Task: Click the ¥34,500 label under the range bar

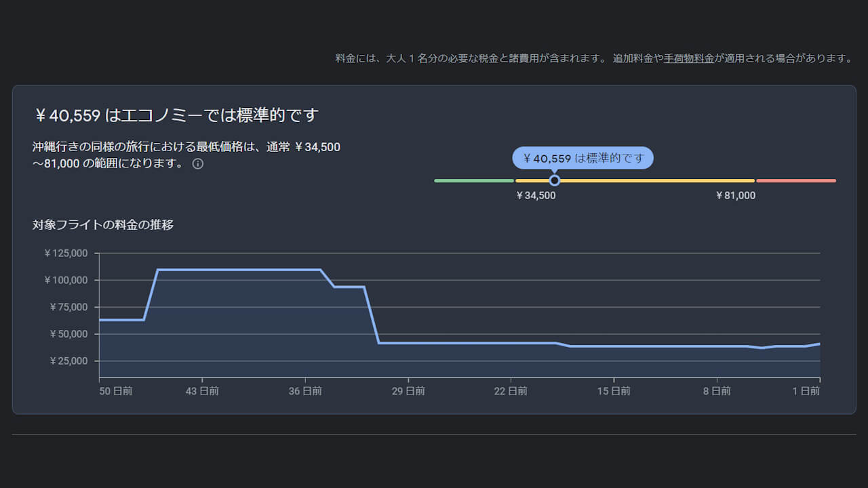Action: pyautogui.click(x=536, y=196)
